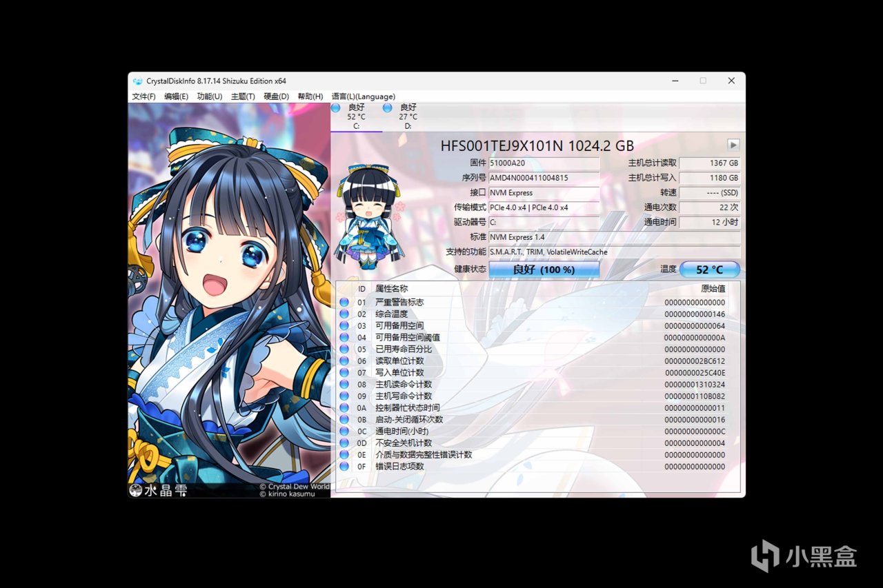Open the 功能(U) menu
The image size is (883, 588).
coord(210,97)
